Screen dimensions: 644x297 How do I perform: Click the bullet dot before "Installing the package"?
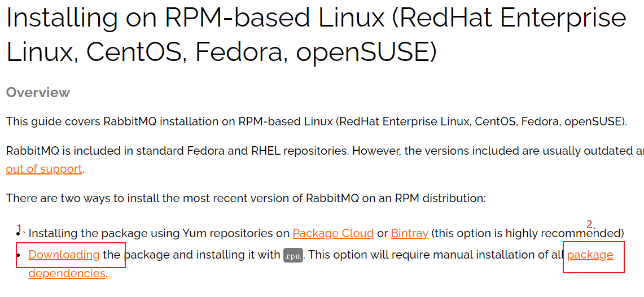coord(19,234)
